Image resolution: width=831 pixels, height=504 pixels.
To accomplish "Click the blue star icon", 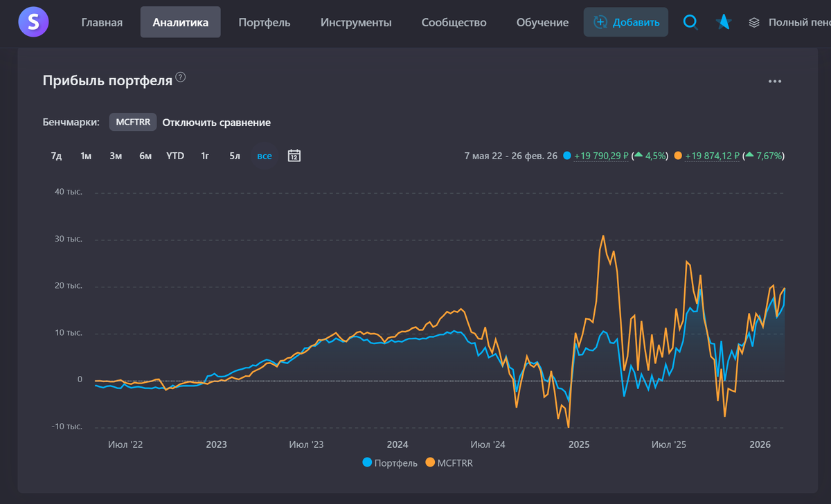I will [x=724, y=22].
